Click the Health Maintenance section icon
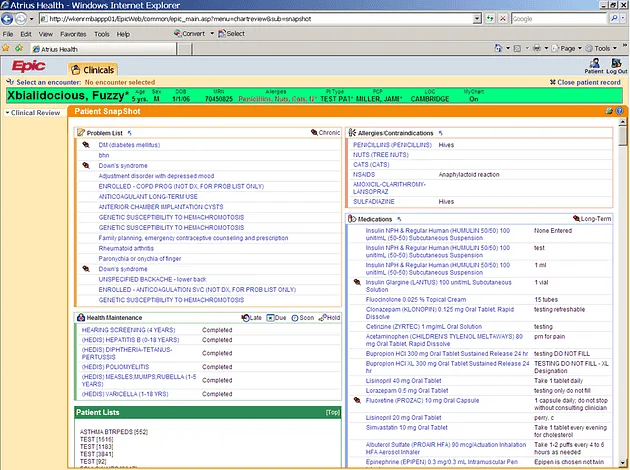This screenshot has height=470, width=630. tap(81, 317)
